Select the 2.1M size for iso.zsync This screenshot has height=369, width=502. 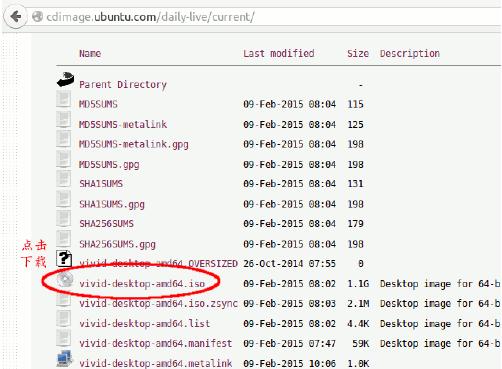point(358,304)
